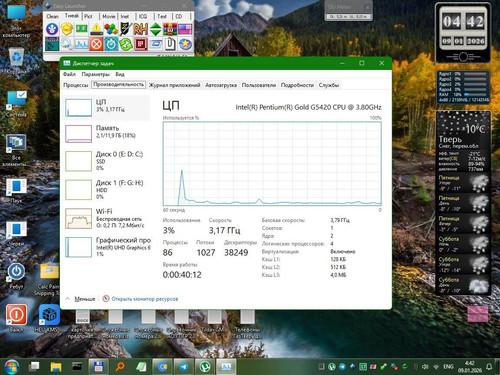Open the dark red CPU chip launcher icon
Screen dimensions: 500x375
(x=140, y=44)
